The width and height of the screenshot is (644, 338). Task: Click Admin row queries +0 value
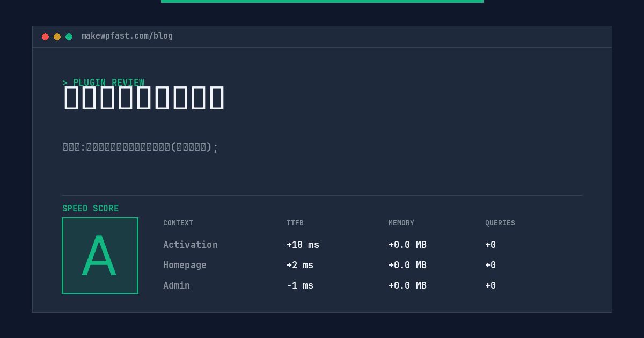[x=491, y=285]
